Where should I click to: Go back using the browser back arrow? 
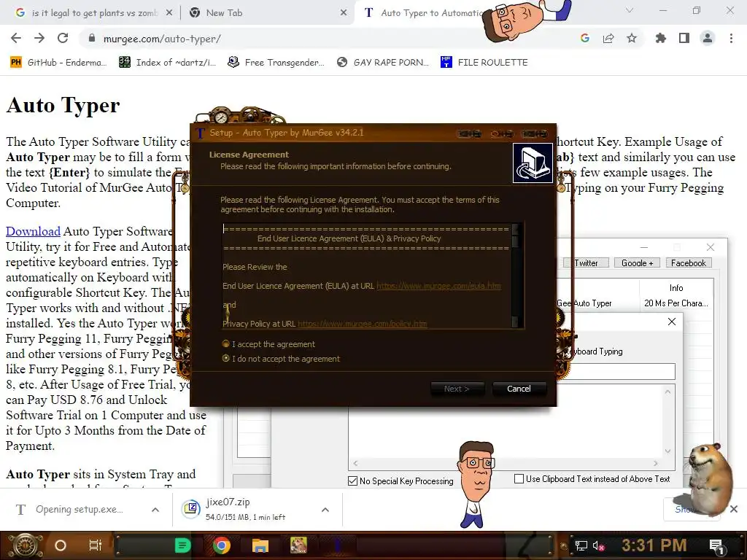pyautogui.click(x=16, y=38)
